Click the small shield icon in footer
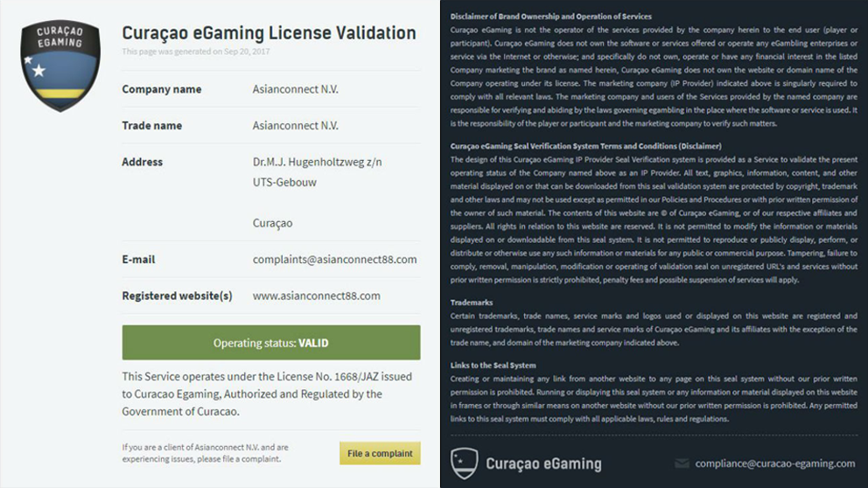868x488 pixels. (463, 463)
